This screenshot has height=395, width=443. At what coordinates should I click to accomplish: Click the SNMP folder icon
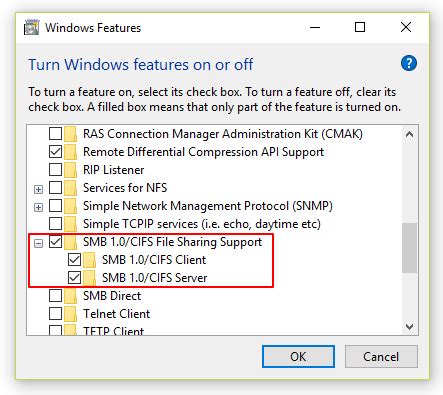(x=70, y=206)
